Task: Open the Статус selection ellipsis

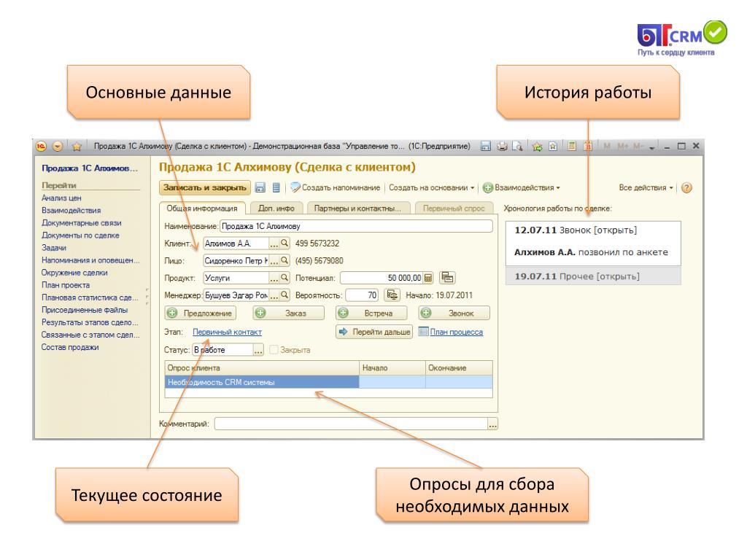Action: pyautogui.click(x=258, y=350)
